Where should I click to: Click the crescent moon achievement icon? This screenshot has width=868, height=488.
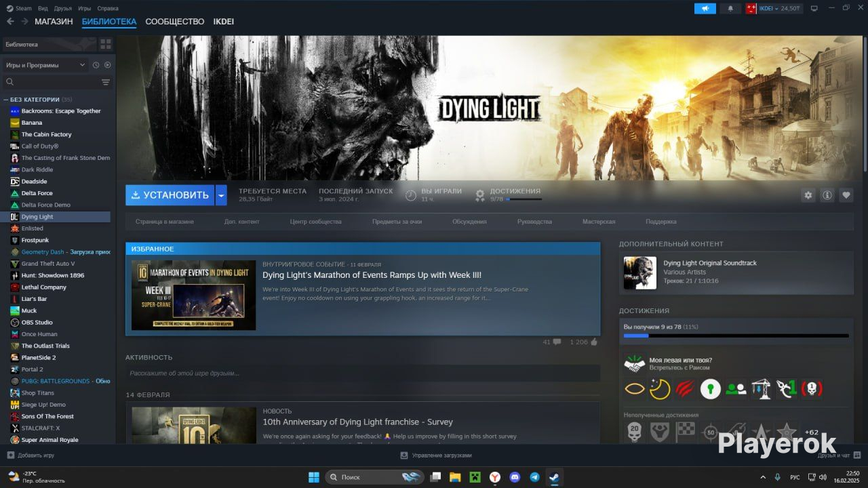pos(659,389)
